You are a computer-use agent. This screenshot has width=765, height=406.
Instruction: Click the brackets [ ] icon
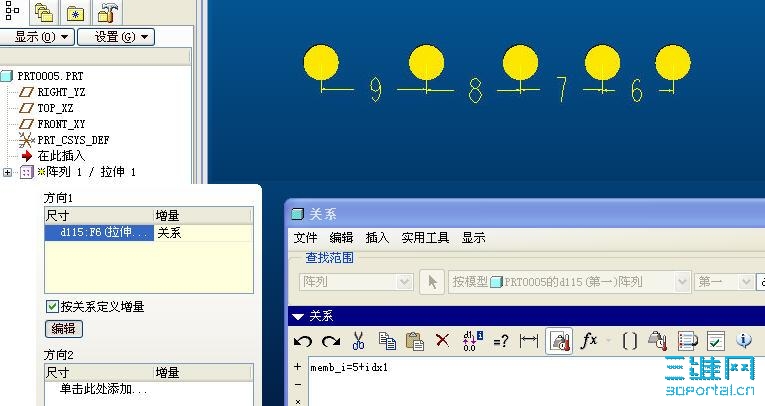[629, 341]
